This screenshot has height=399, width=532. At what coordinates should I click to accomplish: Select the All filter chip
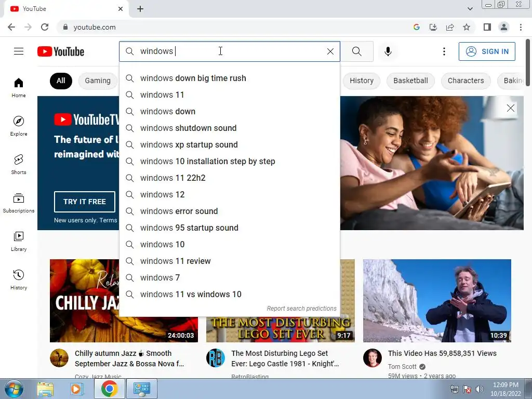(61, 81)
